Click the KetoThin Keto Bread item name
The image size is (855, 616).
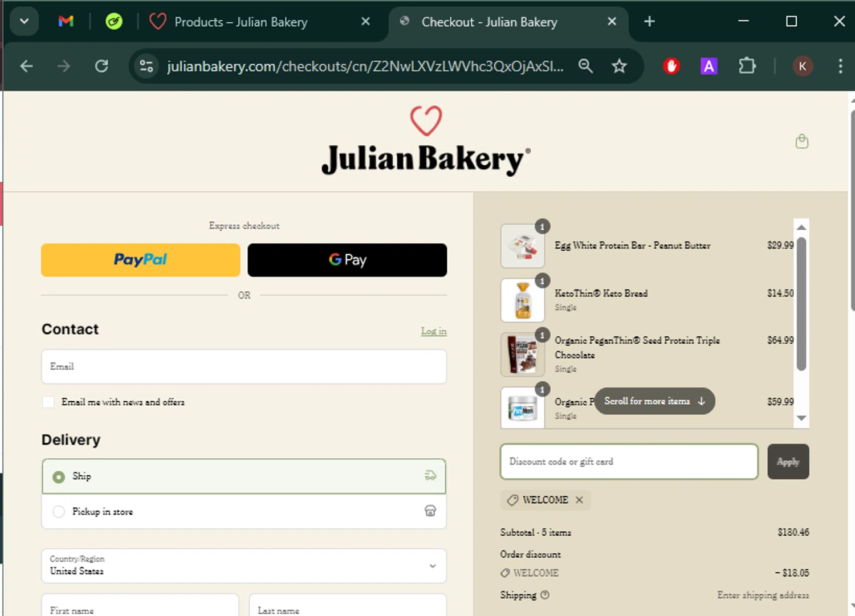[601, 293]
